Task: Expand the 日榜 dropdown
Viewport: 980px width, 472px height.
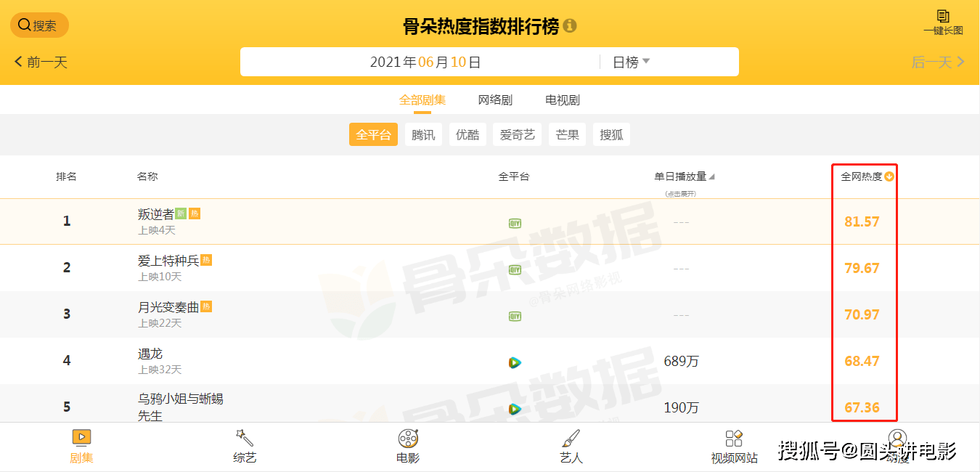Action: [631, 62]
